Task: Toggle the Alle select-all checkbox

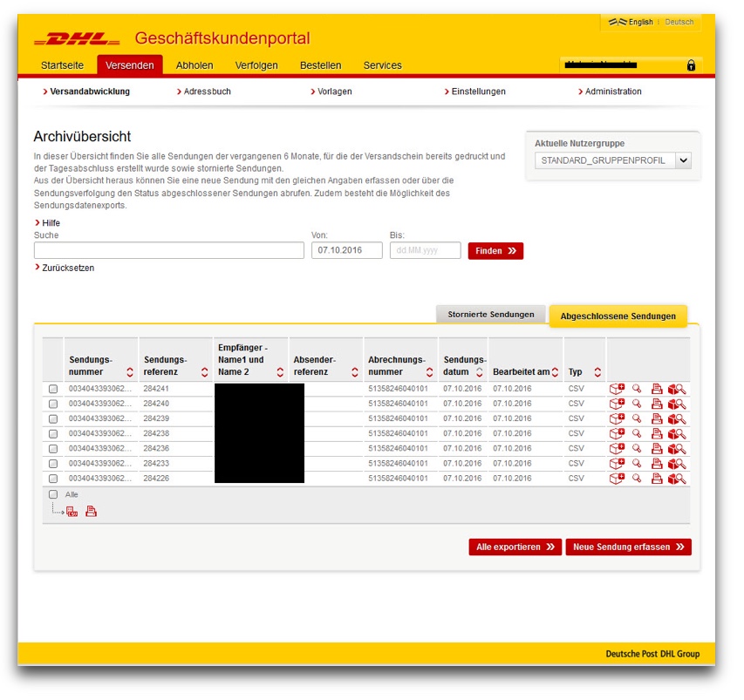Action: 53,494
